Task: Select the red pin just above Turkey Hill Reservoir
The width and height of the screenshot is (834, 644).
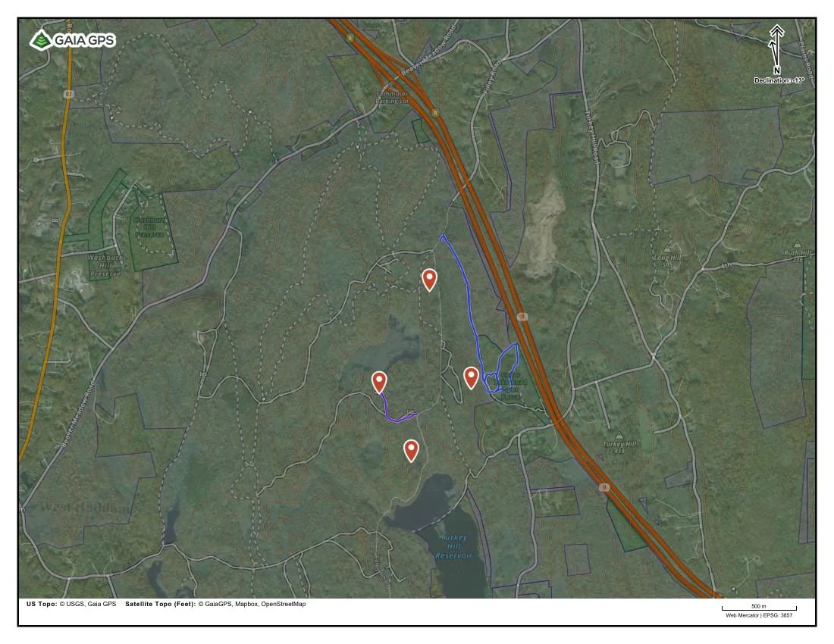Action: 411,451
